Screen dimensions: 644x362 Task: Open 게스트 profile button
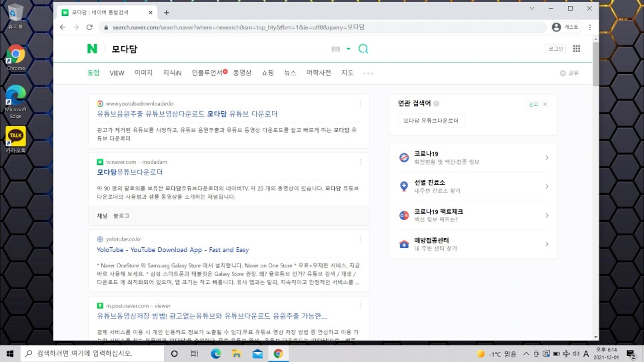click(565, 27)
